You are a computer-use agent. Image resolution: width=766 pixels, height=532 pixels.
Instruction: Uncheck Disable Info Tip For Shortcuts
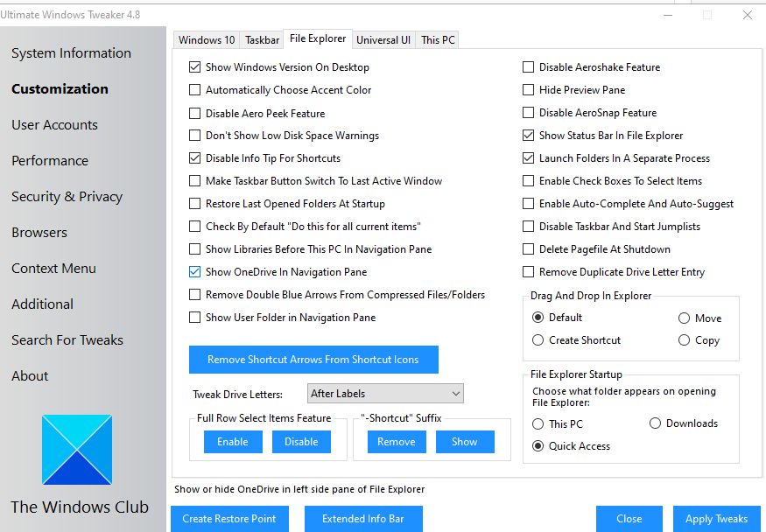(195, 158)
